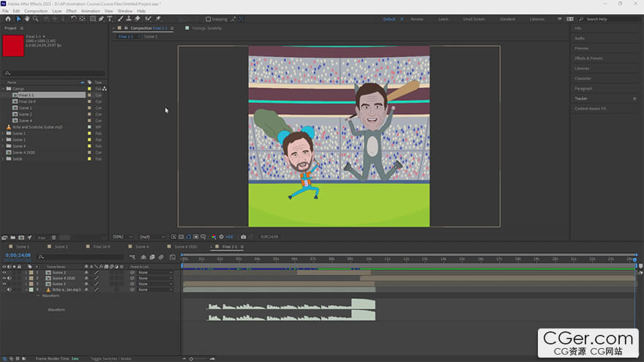Switch to the Scene 4 1920 timeline tab
The height and width of the screenshot is (362, 644).
tap(184, 246)
